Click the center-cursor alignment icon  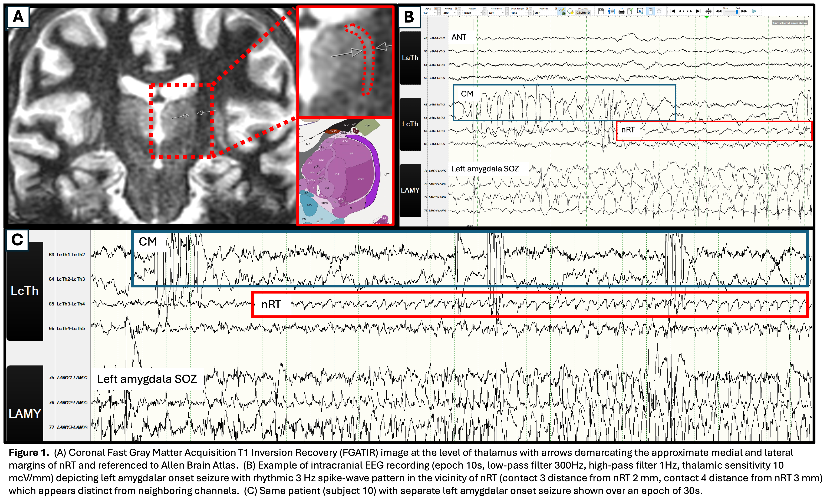(708, 11)
